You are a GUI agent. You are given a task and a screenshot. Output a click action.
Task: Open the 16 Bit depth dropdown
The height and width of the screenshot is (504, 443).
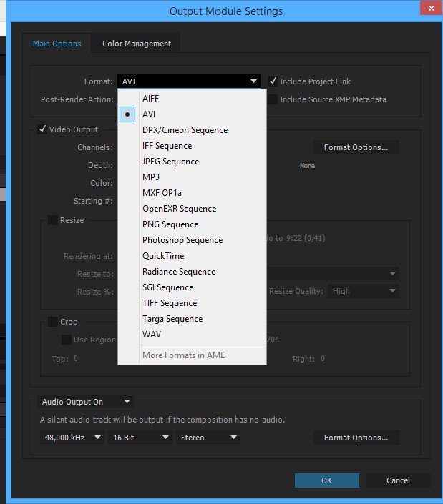point(140,438)
